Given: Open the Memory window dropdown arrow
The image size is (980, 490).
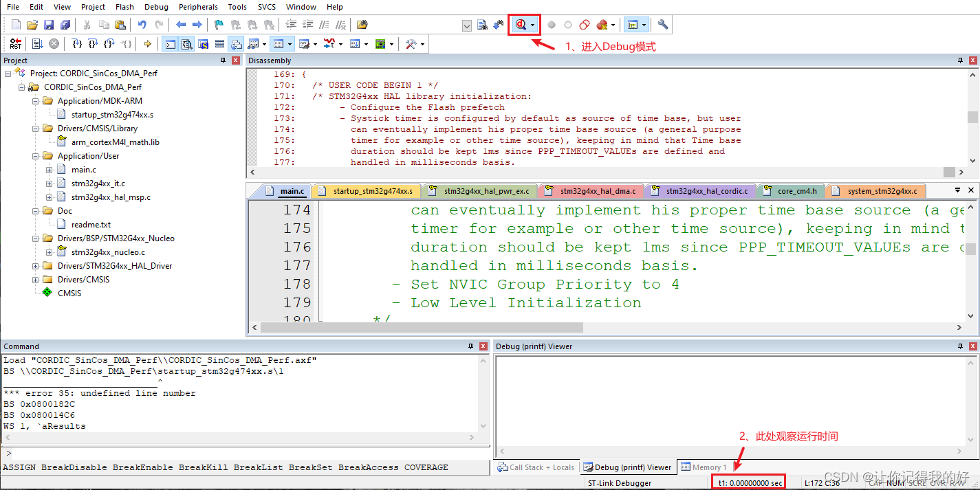Looking at the screenshot, I should (x=290, y=44).
